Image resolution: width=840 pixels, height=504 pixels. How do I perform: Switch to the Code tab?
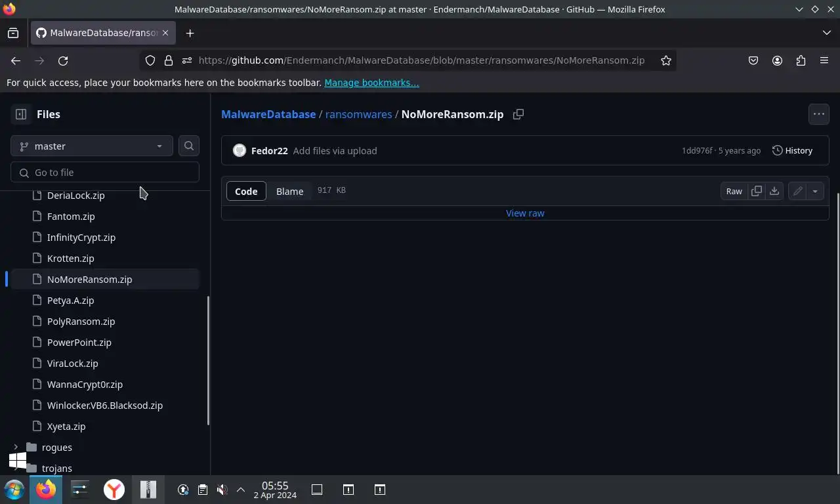coord(246,191)
